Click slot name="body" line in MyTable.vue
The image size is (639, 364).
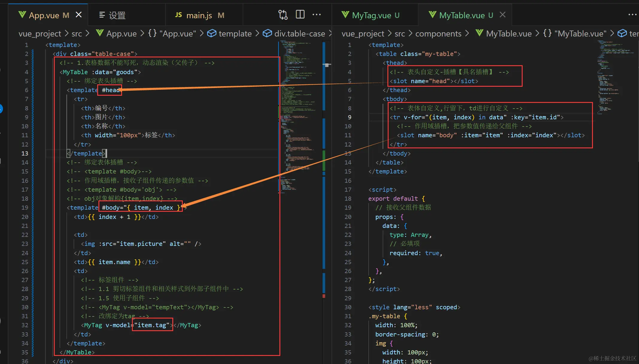[491, 135]
